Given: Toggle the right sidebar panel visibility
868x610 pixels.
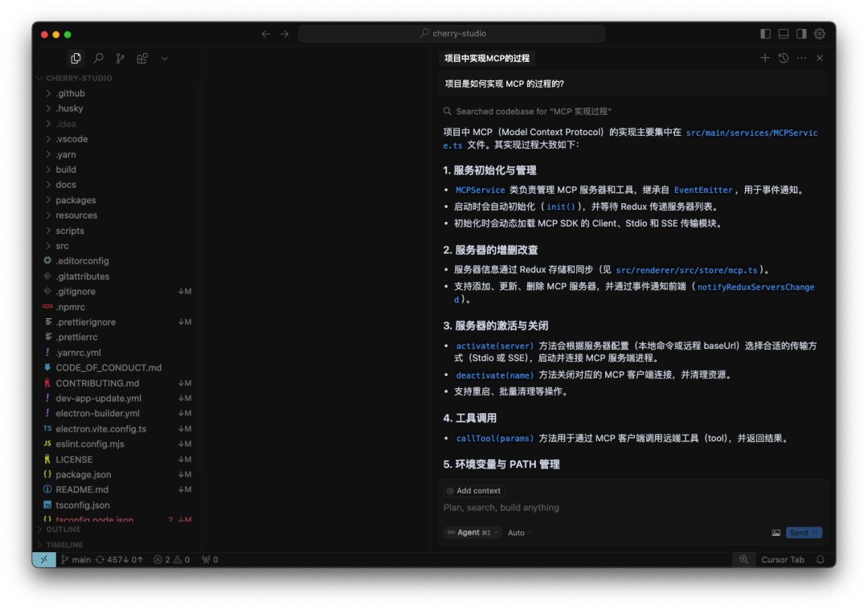Looking at the screenshot, I should tap(800, 34).
